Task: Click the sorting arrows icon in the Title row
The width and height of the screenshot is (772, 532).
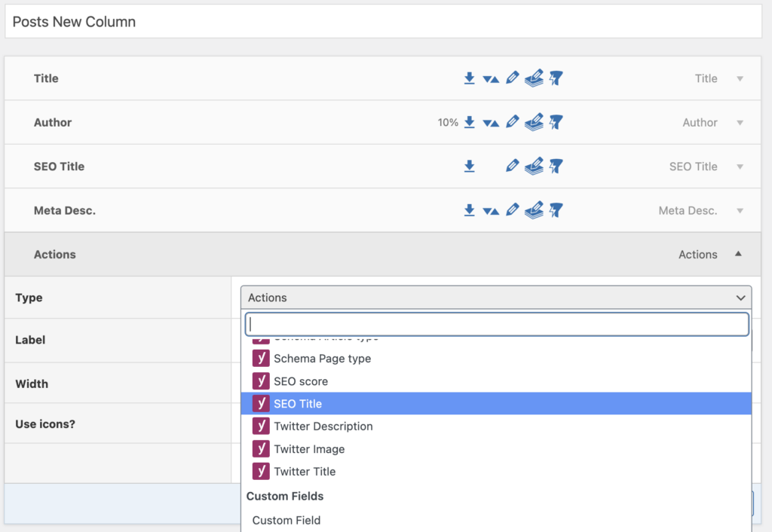Action: 491,79
